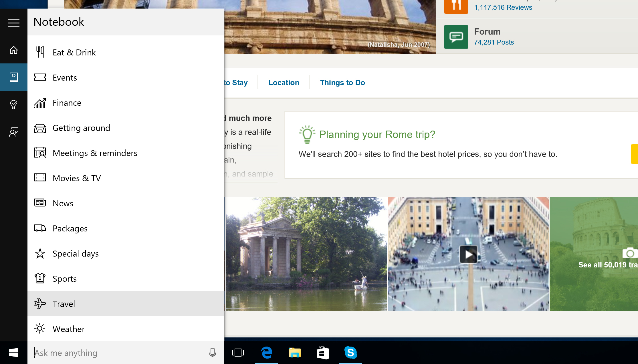Open Task View from the taskbar
The image size is (638, 364).
pyautogui.click(x=238, y=353)
